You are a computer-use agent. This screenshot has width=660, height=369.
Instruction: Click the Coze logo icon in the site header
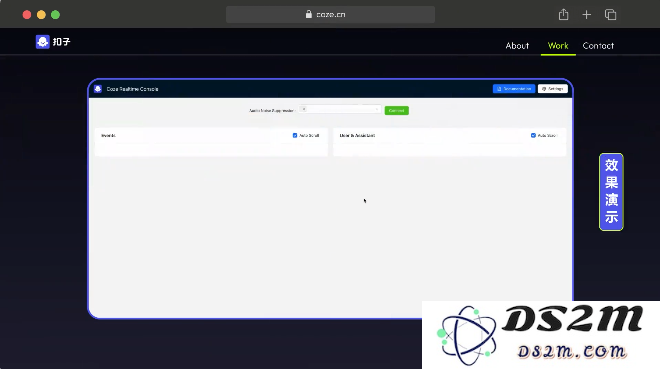coord(43,42)
